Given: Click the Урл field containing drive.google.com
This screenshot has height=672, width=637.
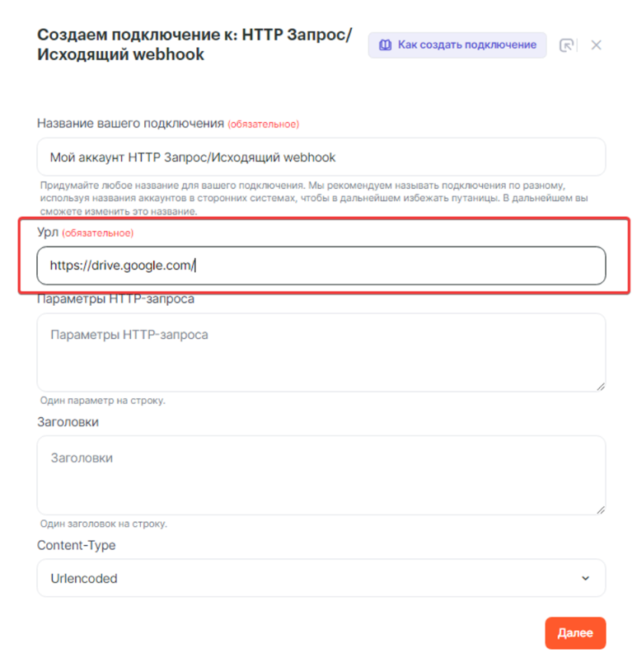Looking at the screenshot, I should pos(321,266).
